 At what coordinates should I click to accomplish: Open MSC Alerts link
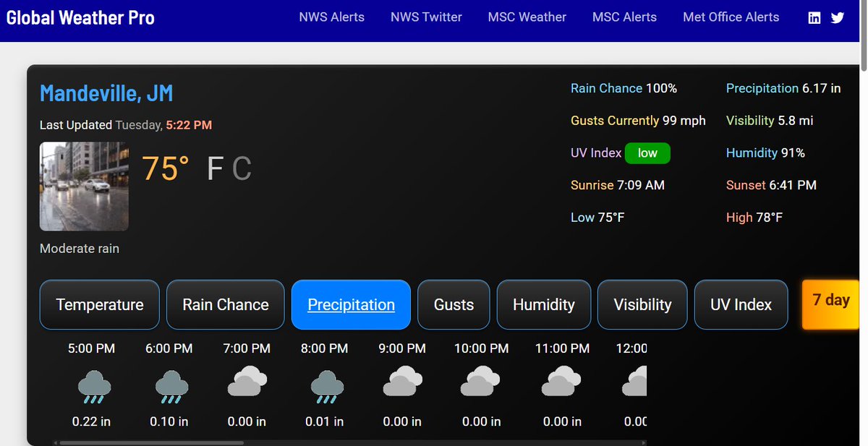tap(625, 17)
